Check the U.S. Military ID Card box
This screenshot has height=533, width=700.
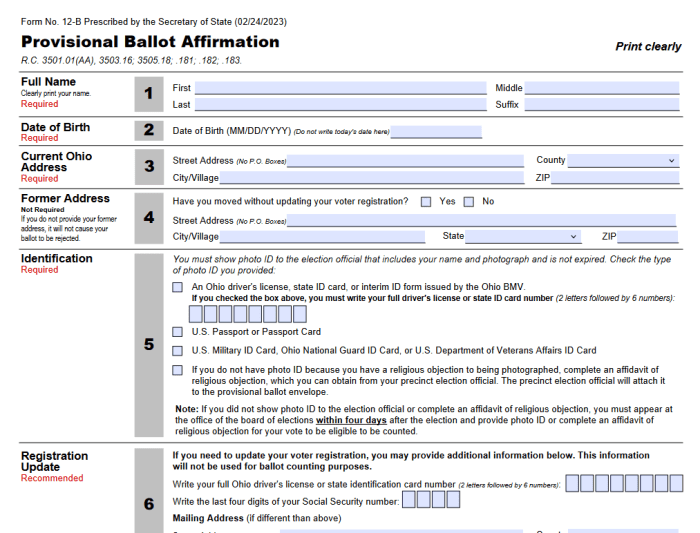point(177,351)
